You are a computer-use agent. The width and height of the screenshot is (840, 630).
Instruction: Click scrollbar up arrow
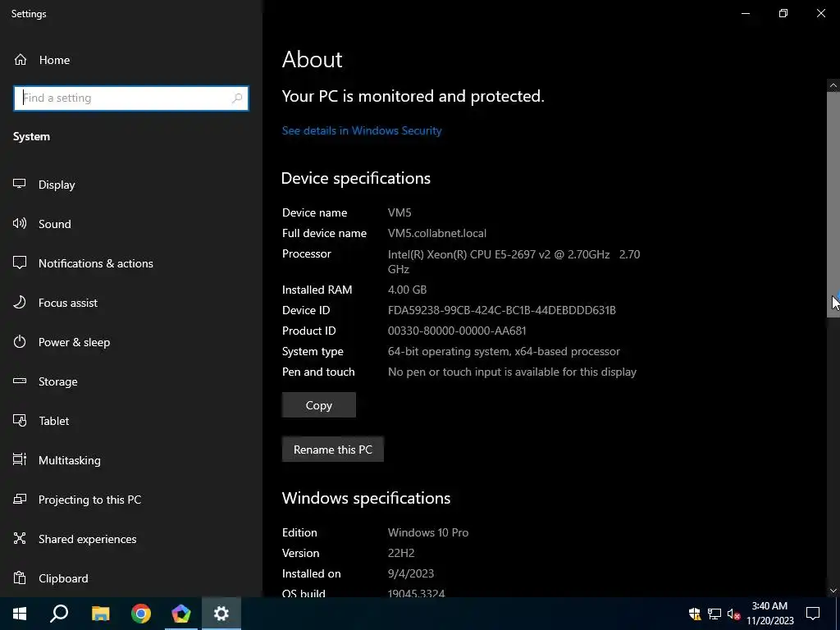click(x=833, y=85)
